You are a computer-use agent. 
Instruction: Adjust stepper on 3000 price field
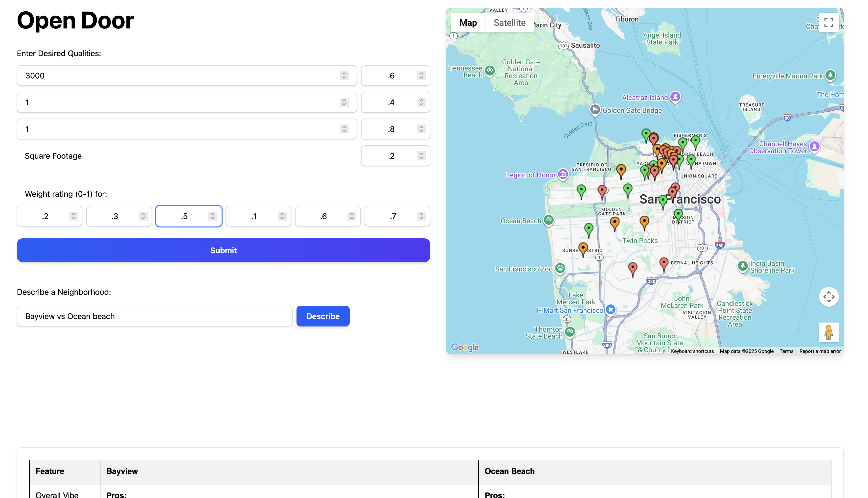pyautogui.click(x=344, y=75)
